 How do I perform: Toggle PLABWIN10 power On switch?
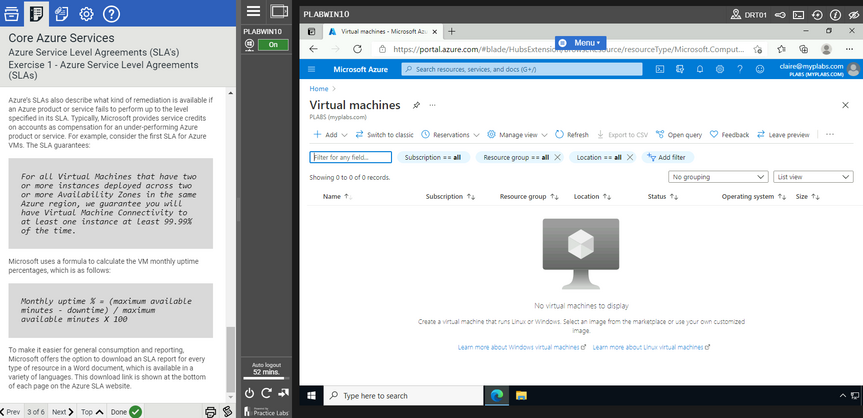pos(273,45)
